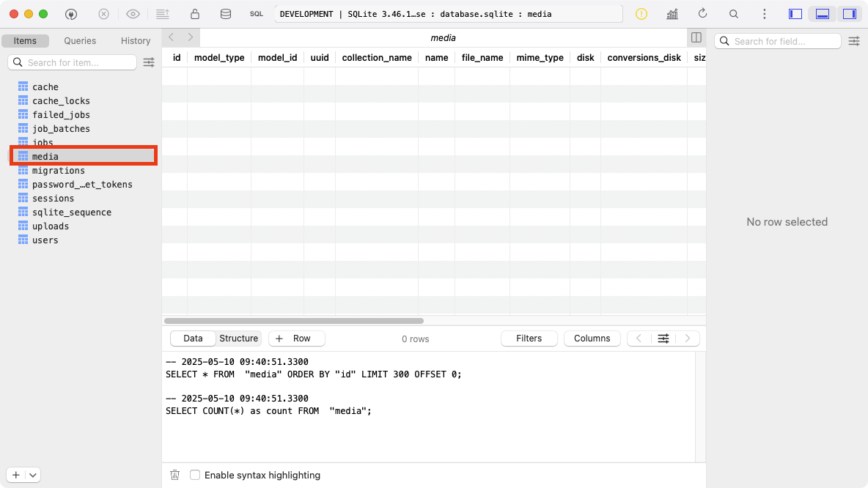Expand the chevron next to plus button
Viewport: 868px width, 488px height.
coord(33,475)
